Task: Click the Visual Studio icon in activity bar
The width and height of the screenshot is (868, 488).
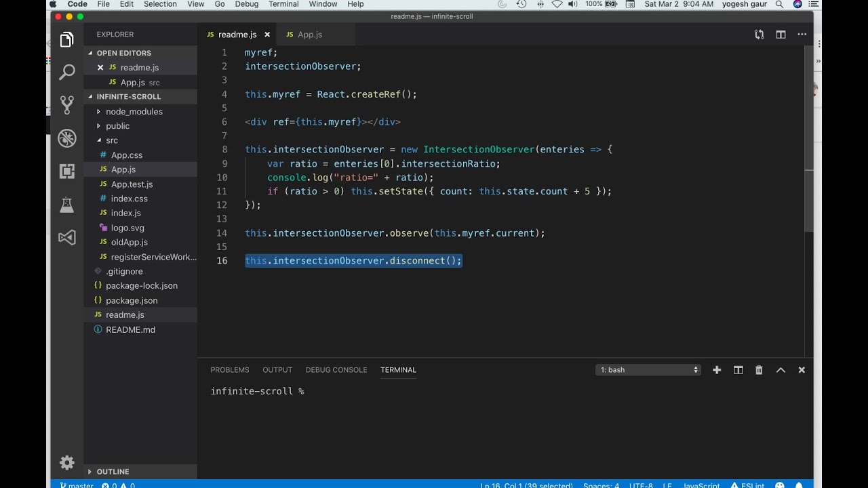Action: click(x=66, y=237)
